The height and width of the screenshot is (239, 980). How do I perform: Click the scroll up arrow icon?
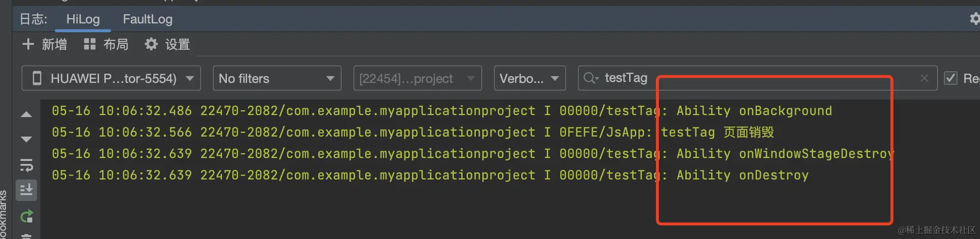[x=26, y=115]
